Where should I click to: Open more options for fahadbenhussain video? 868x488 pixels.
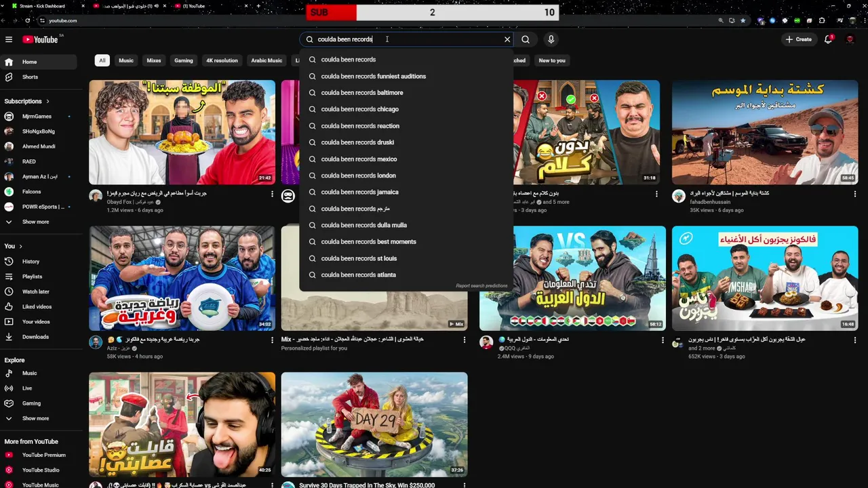[x=854, y=194]
